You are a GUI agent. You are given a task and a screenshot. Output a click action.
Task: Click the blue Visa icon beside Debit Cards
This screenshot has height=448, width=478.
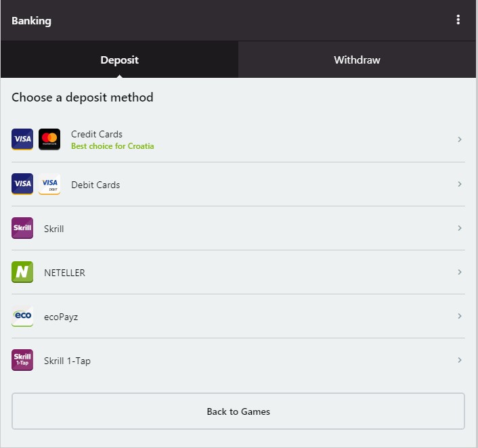(x=22, y=184)
